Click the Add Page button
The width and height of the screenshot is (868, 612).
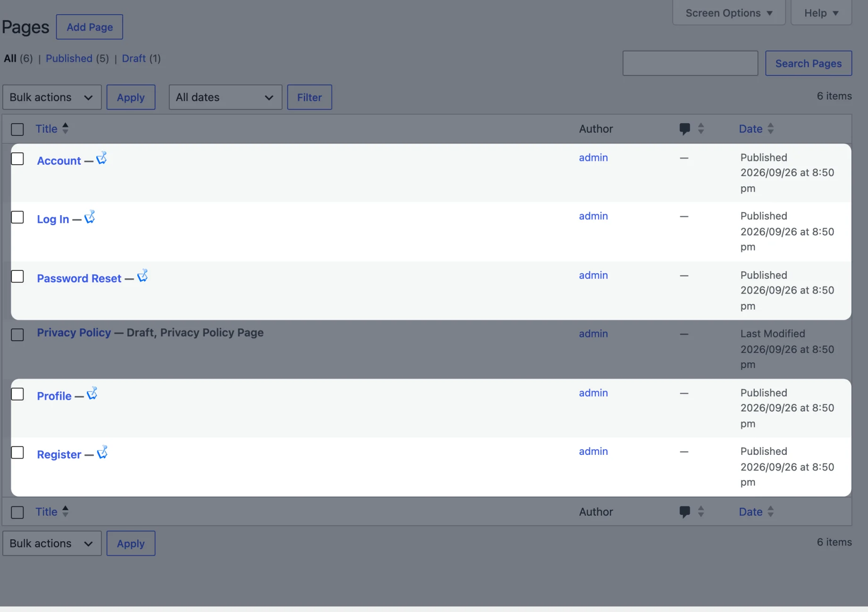coord(90,27)
